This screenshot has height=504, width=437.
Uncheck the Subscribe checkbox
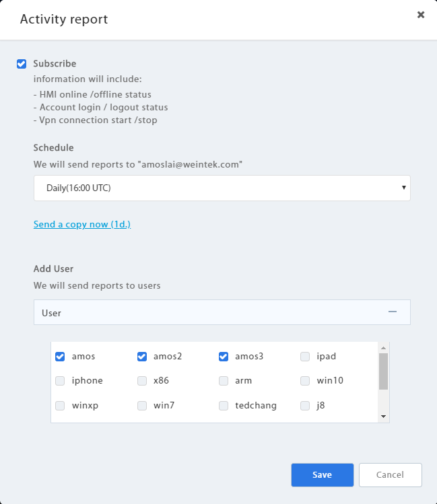coord(22,64)
